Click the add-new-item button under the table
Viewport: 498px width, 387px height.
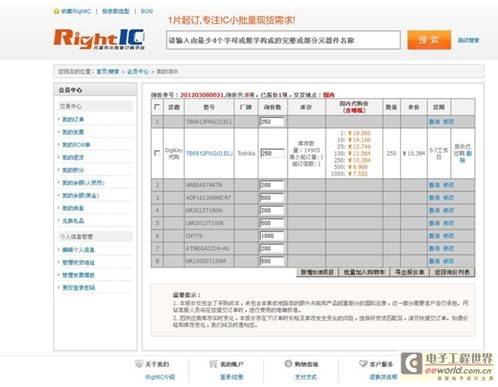(x=317, y=272)
